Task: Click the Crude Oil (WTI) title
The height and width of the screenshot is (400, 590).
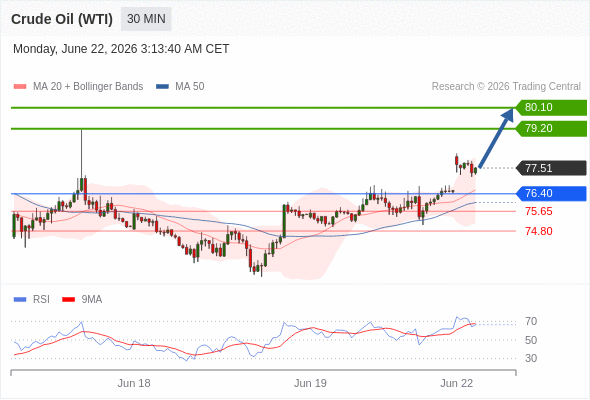Action: [62, 19]
